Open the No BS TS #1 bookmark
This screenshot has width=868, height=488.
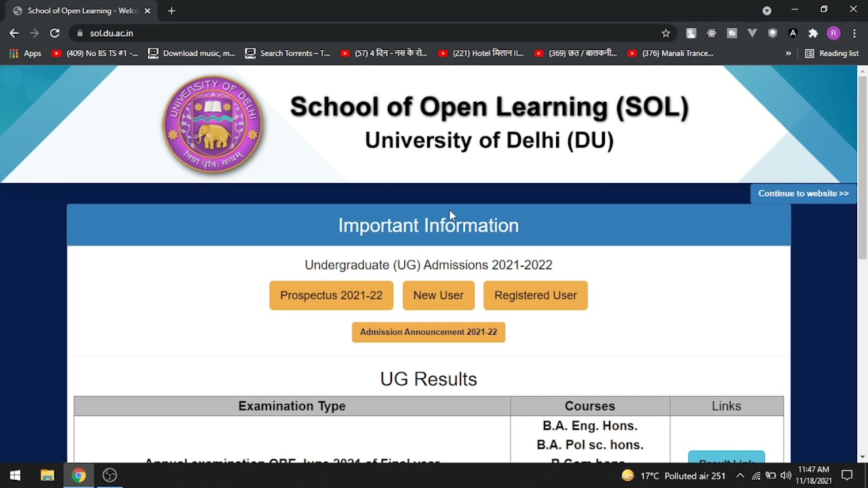click(x=95, y=54)
